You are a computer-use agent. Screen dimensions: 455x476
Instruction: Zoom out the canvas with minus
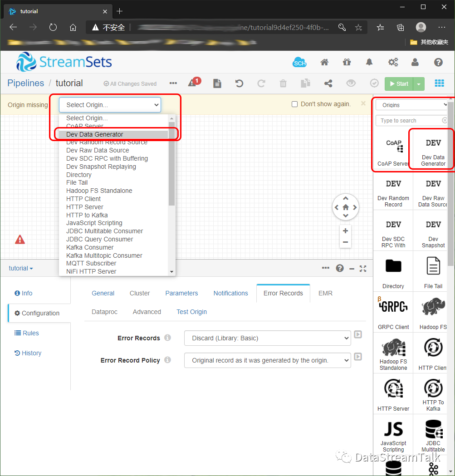(345, 242)
